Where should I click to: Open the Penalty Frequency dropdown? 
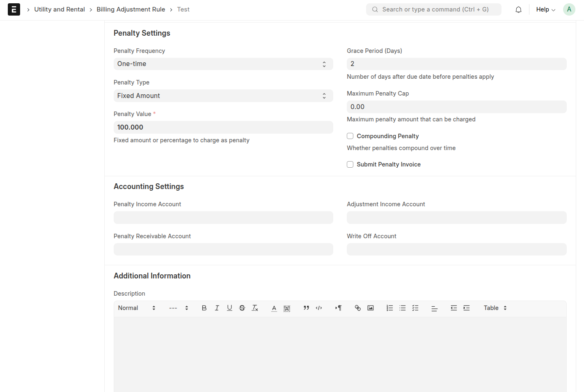pyautogui.click(x=223, y=64)
